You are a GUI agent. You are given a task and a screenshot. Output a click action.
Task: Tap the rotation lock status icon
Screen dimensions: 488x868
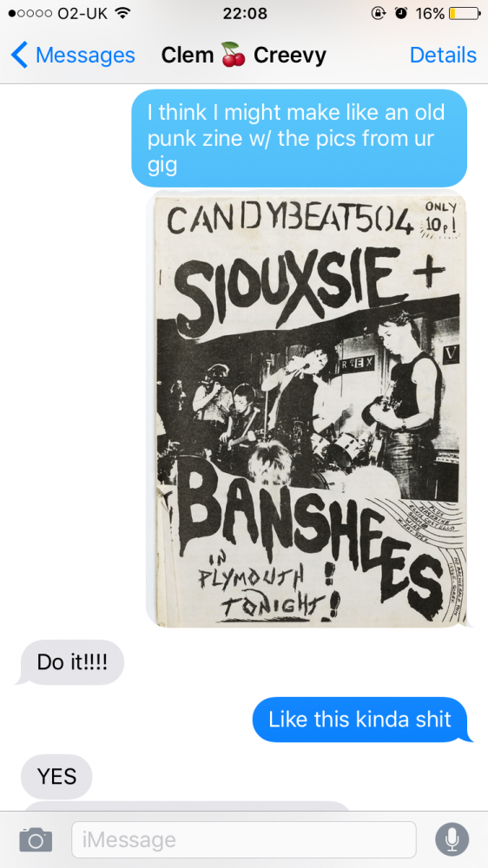coord(379,13)
